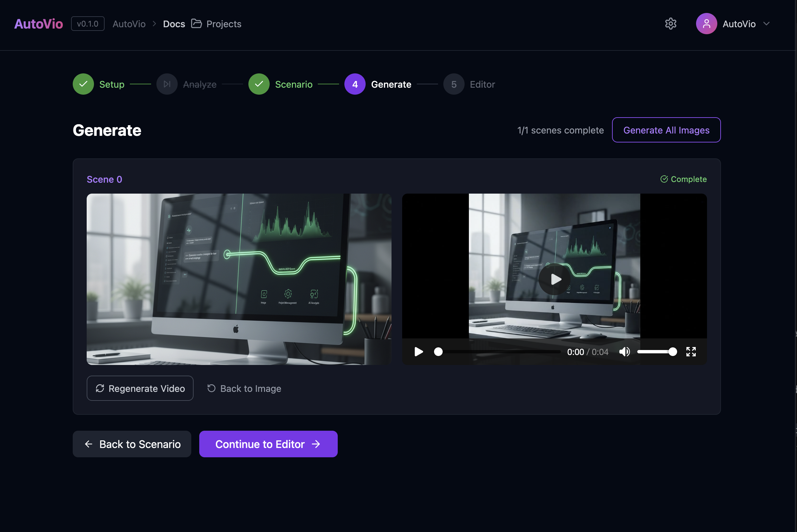The width and height of the screenshot is (797, 532).
Task: Open settings via the gear icon
Action: click(x=670, y=24)
